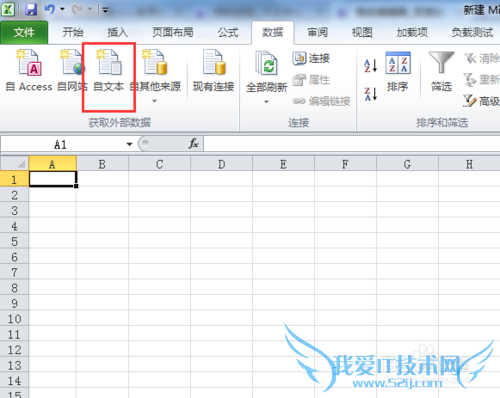Select row 3 header
The image size is (500, 398).
click(14, 210)
